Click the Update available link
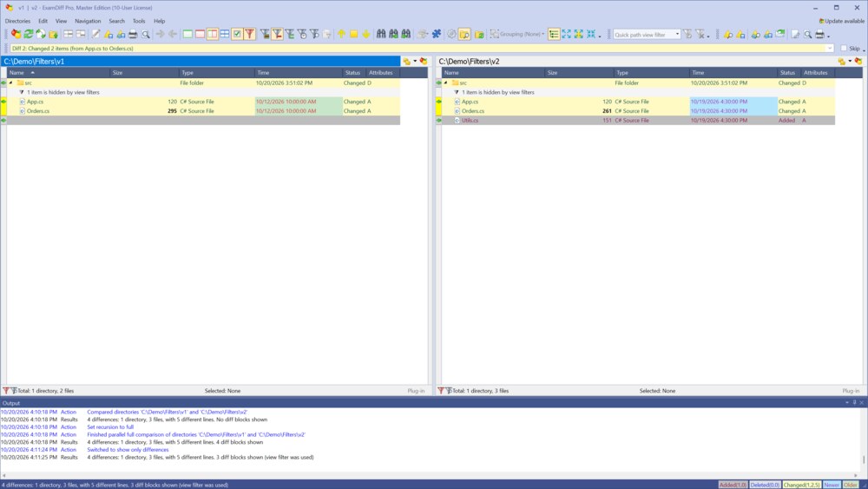Screen dimensions: 868x489 coord(841,21)
